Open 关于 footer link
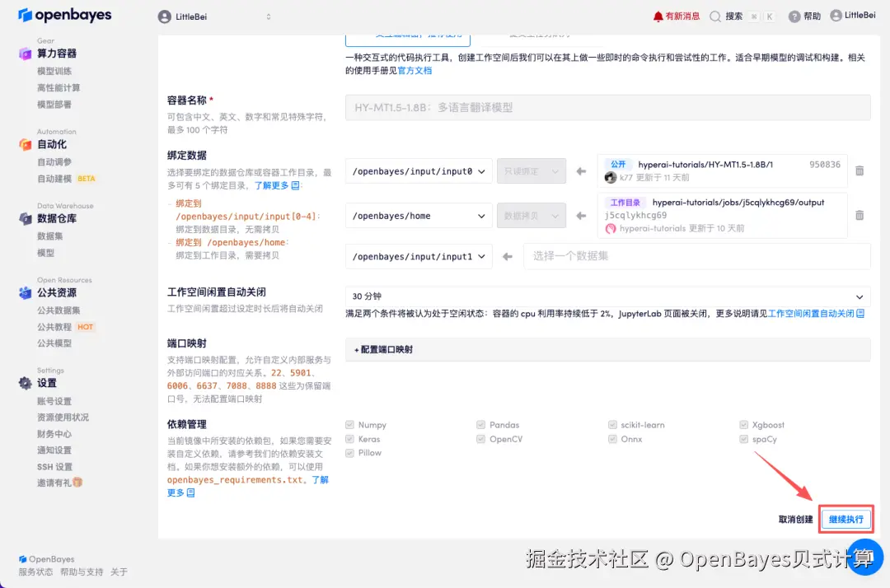890x588 pixels. pyautogui.click(x=119, y=572)
